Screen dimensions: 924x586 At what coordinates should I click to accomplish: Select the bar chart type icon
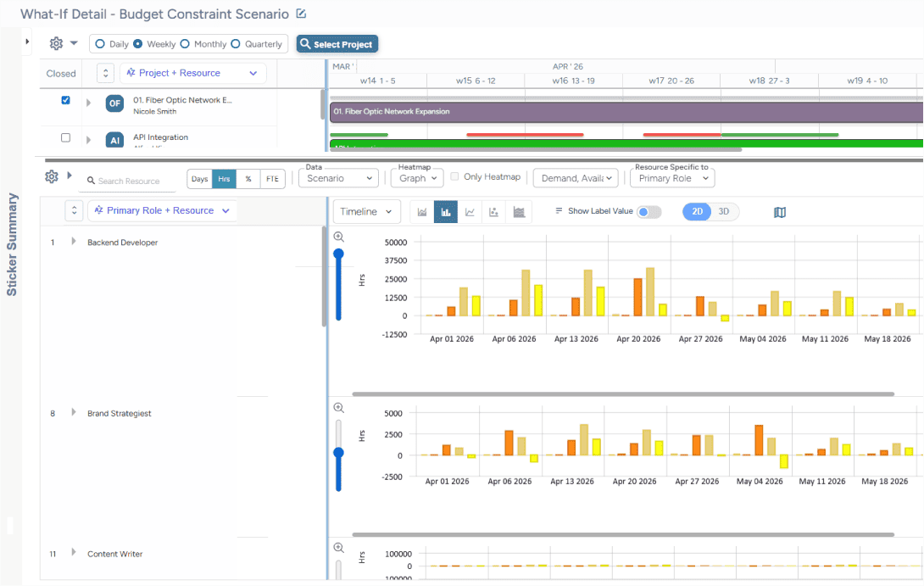tap(446, 212)
